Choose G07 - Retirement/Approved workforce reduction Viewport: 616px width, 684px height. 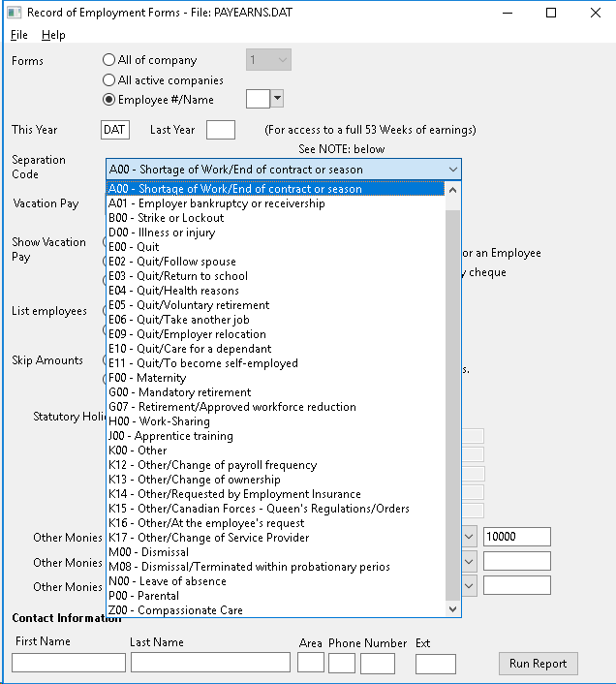275,407
